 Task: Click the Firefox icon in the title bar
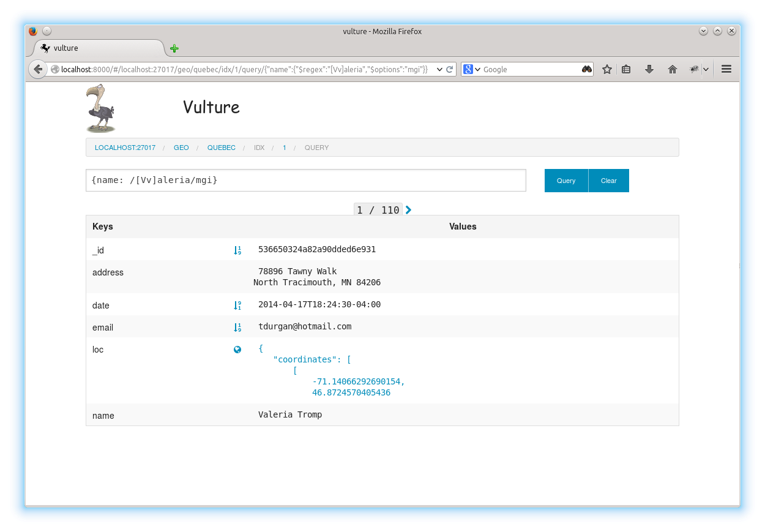pos(33,31)
